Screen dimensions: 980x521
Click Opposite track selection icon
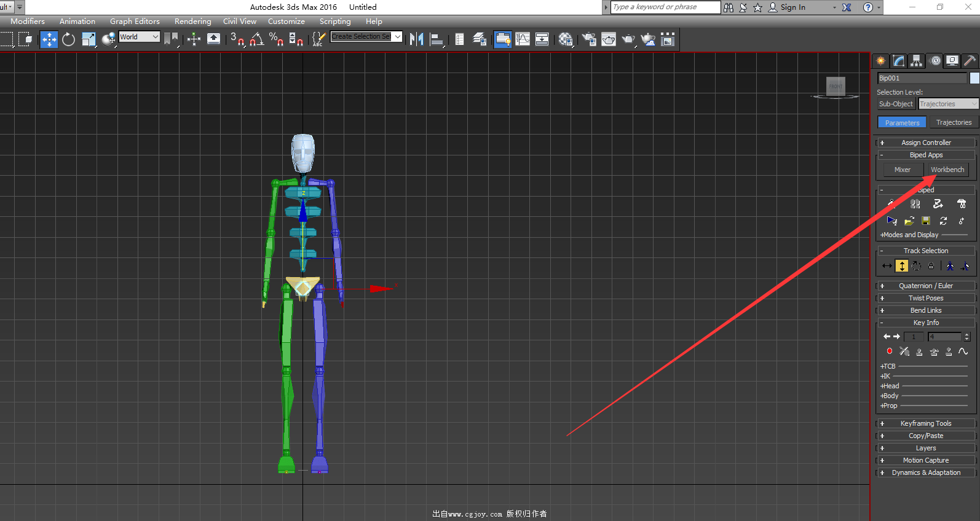pos(965,266)
